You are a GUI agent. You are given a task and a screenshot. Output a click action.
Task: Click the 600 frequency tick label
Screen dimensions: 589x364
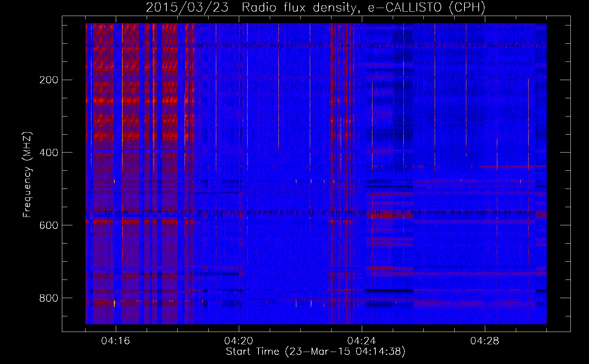pyautogui.click(x=49, y=226)
